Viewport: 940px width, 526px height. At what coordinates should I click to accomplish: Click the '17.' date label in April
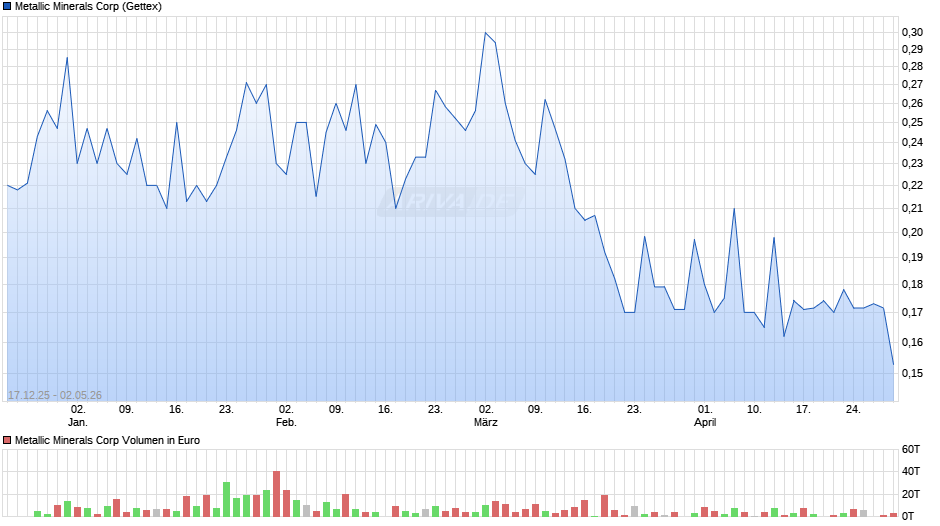point(803,409)
